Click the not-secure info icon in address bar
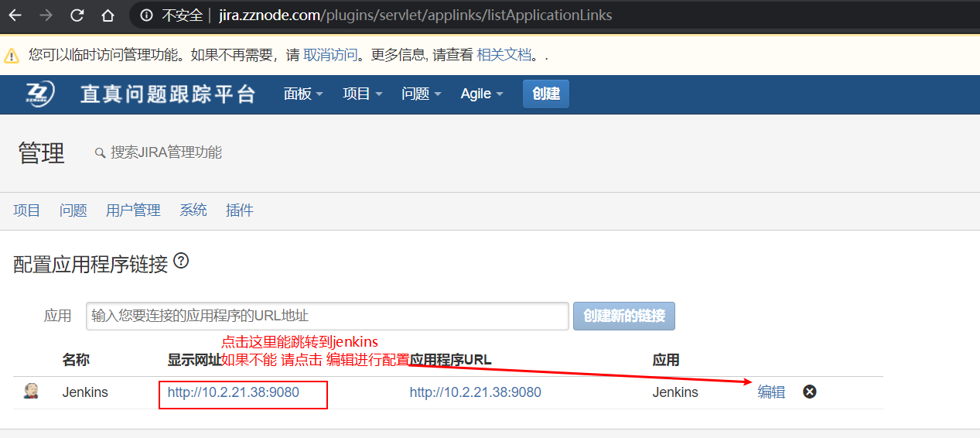 tap(146, 15)
